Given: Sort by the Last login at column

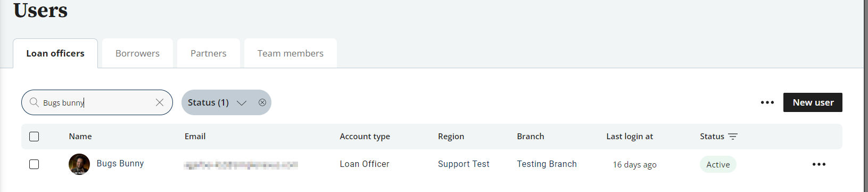Looking at the screenshot, I should point(630,137).
